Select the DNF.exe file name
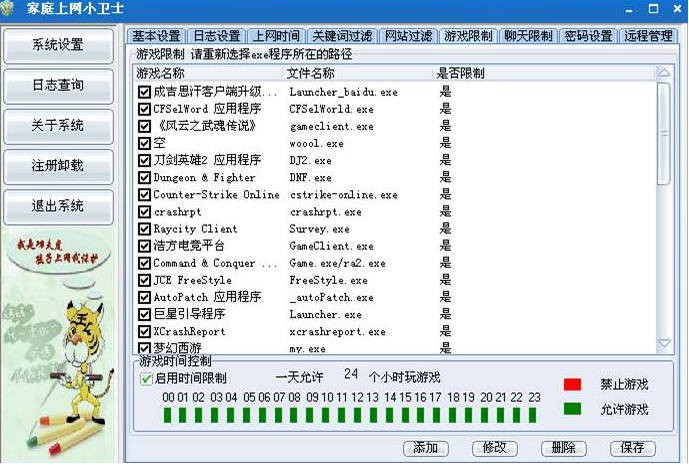 click(311, 177)
